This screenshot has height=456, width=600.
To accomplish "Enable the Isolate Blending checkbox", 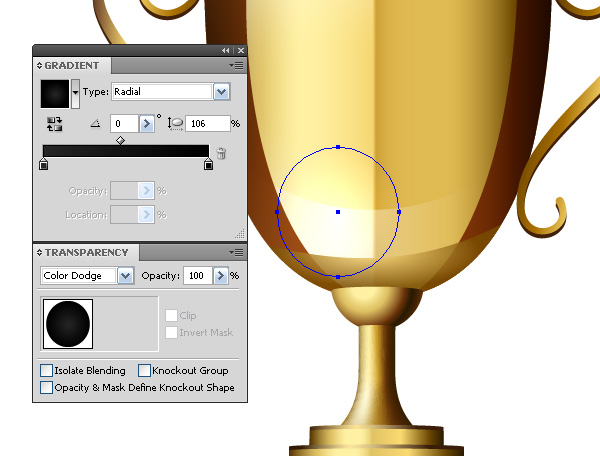I will pyautogui.click(x=46, y=370).
